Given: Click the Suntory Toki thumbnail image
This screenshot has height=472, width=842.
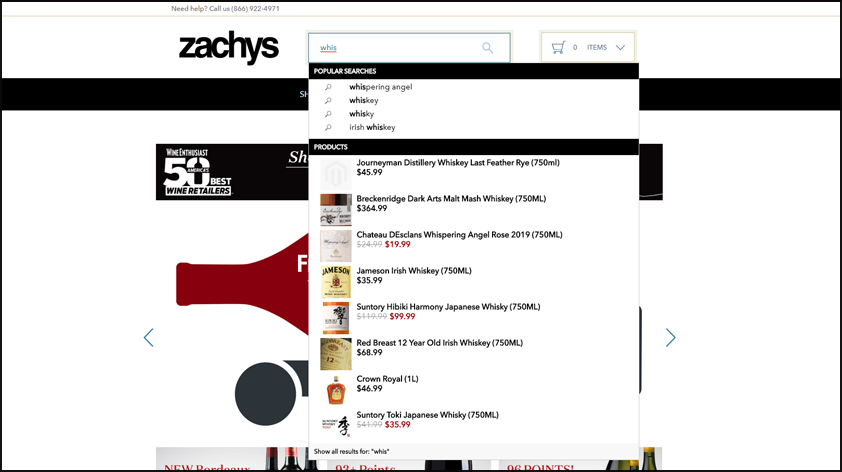Looking at the screenshot, I should tap(336, 425).
